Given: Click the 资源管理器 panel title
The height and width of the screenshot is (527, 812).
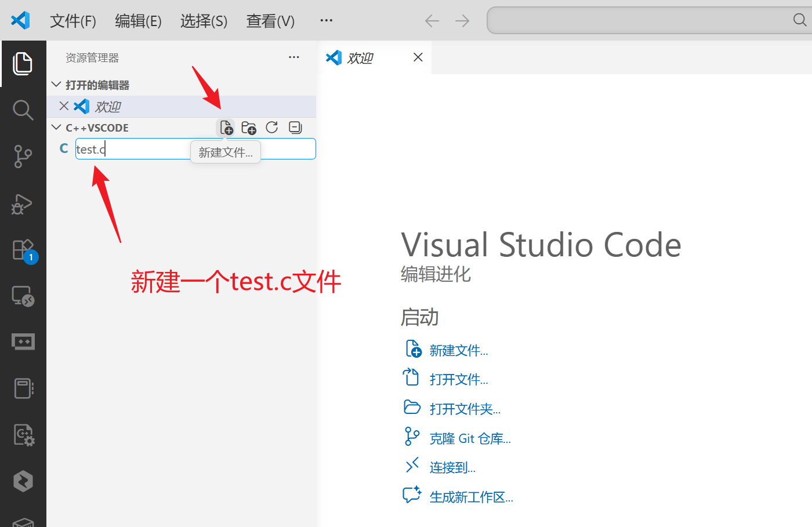Looking at the screenshot, I should (x=92, y=58).
